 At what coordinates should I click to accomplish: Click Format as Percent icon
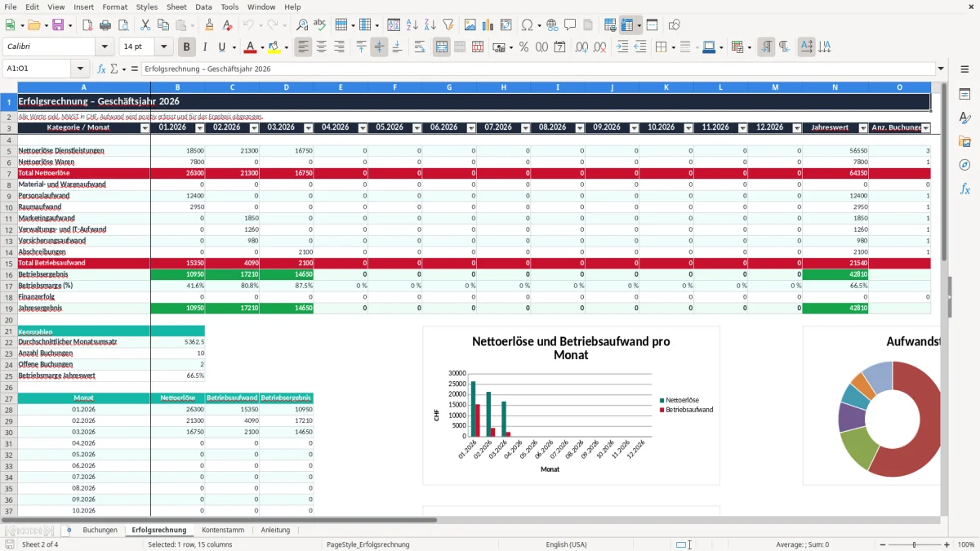click(523, 47)
